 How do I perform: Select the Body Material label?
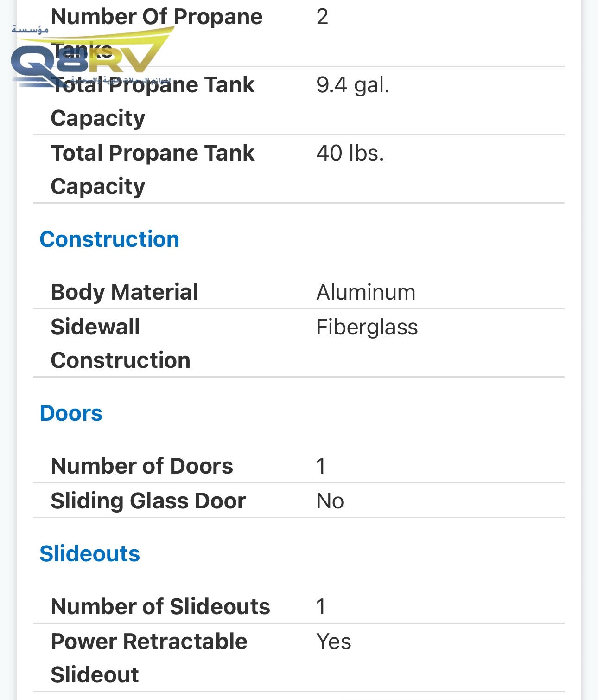coord(124,292)
